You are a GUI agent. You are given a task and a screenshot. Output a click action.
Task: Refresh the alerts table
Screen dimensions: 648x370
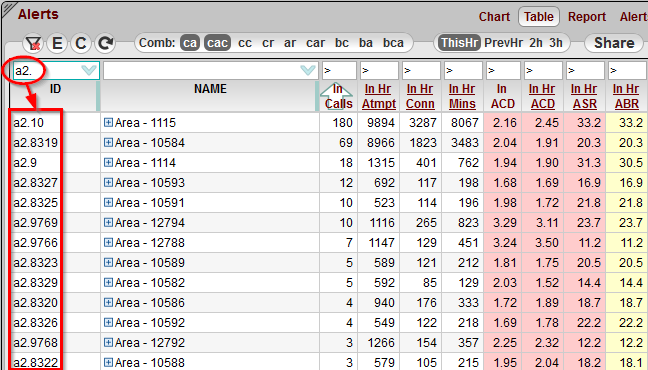[x=105, y=43]
